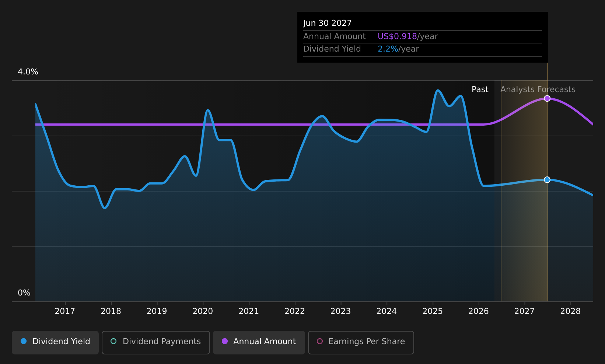Click the blue Dividend Yield data point marker
This screenshot has height=364, width=605.
click(547, 180)
